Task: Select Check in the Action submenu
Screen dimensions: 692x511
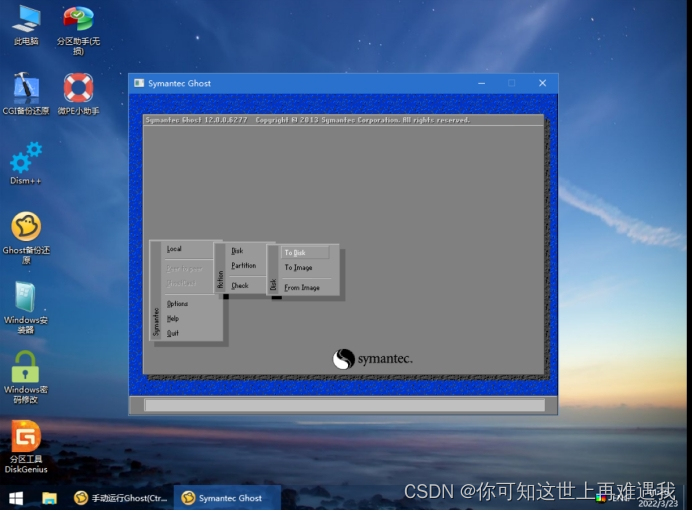Action: (240, 286)
